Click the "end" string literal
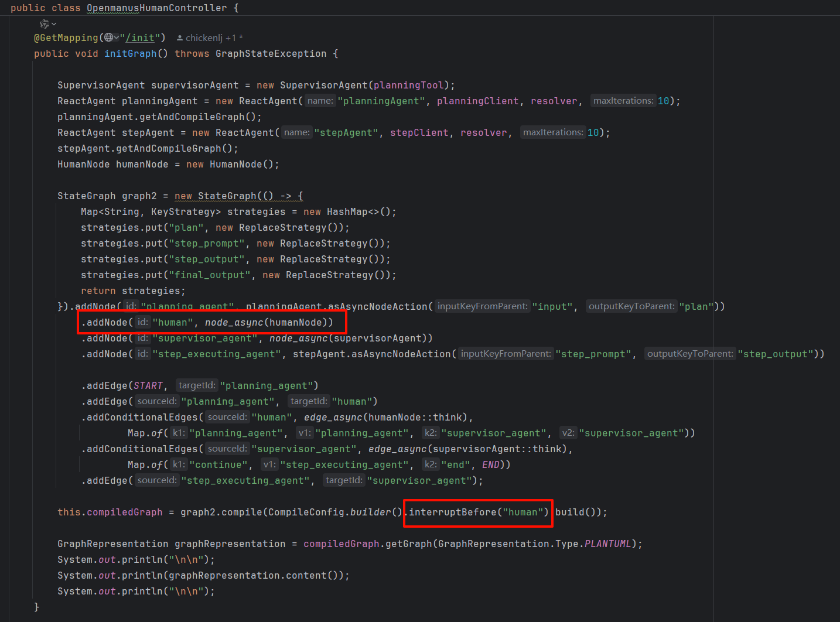This screenshot has width=840, height=622. pyautogui.click(x=456, y=464)
